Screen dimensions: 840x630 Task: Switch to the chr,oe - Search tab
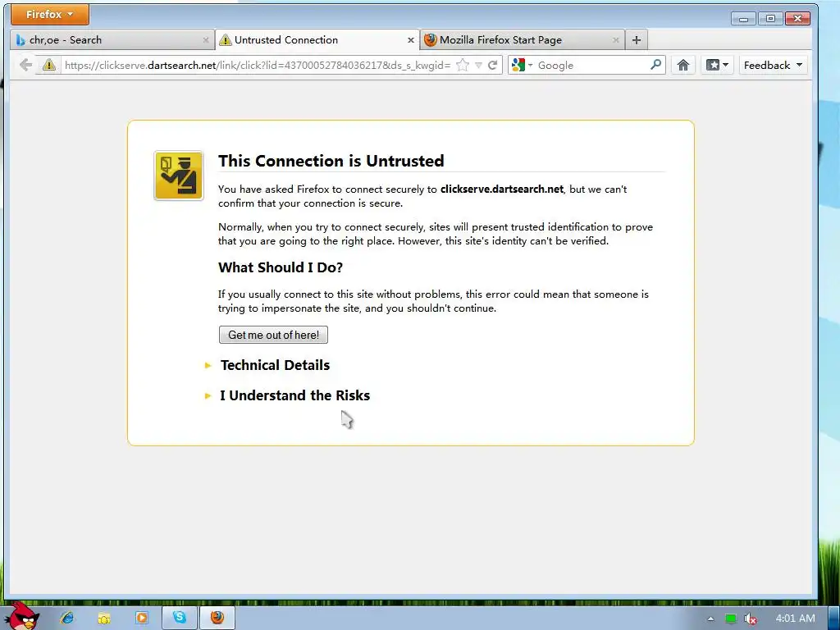pyautogui.click(x=112, y=39)
